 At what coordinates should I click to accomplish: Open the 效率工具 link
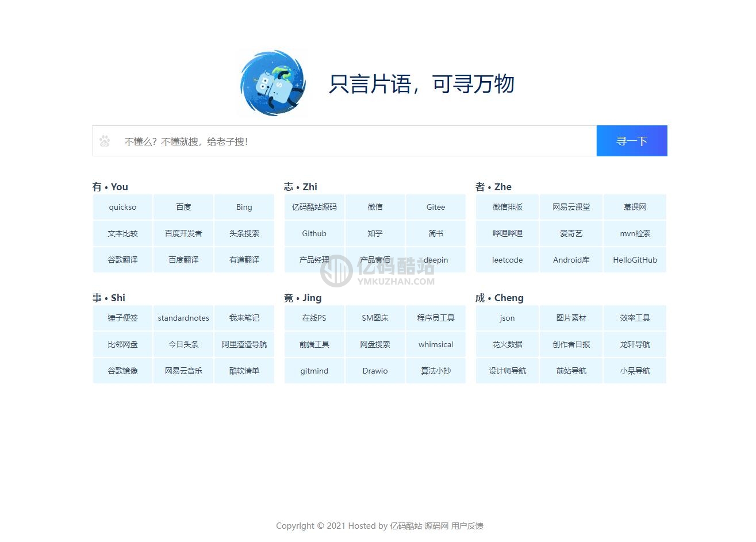coord(635,318)
